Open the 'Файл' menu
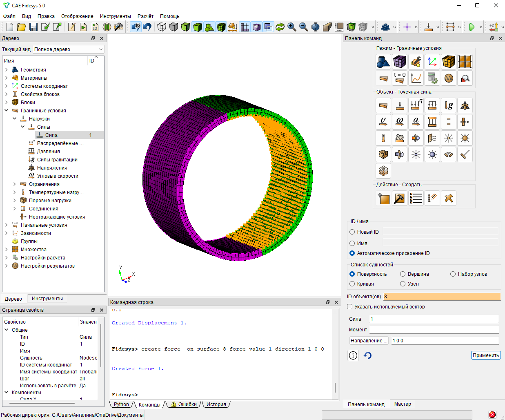The image size is (505, 420). click(9, 16)
